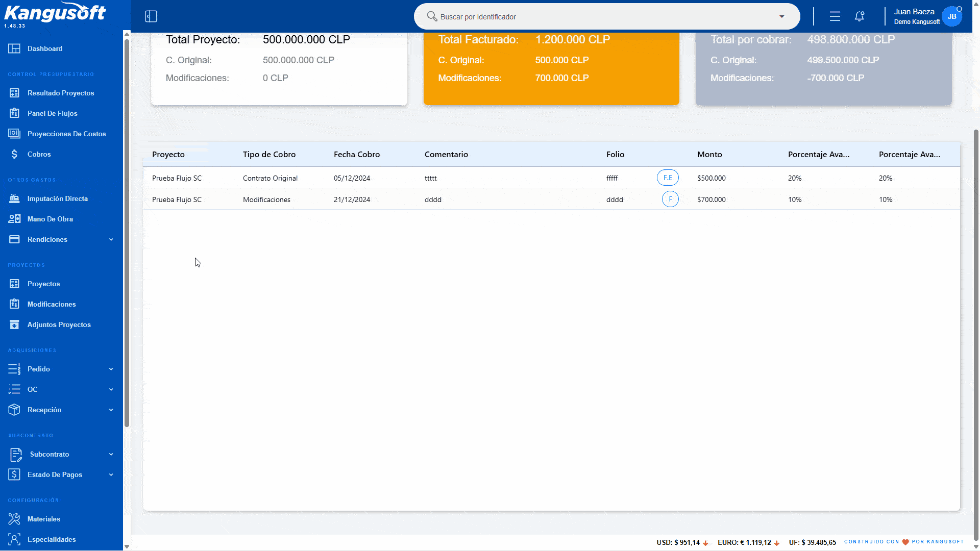
Task: Click the Pedido list icon
Action: 14,369
